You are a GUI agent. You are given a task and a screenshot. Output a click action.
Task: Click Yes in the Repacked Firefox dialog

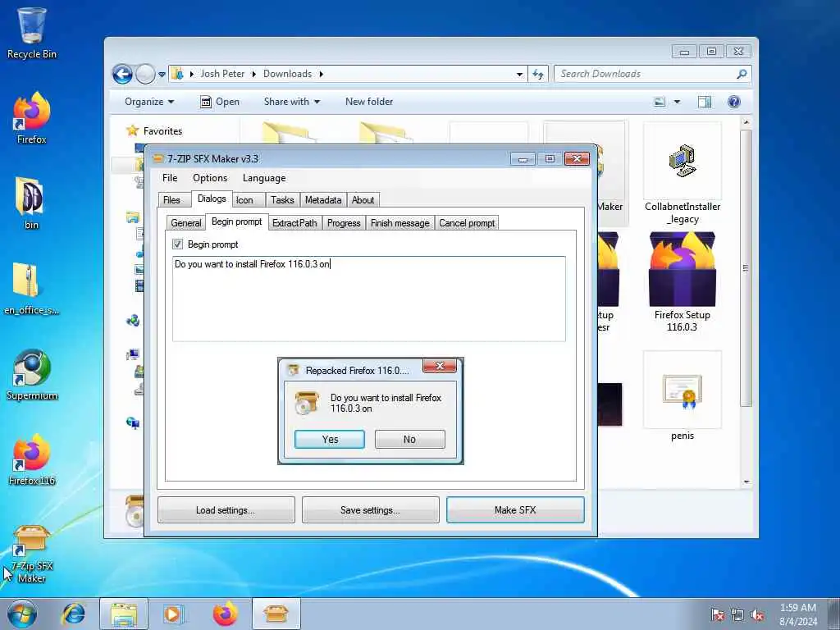330,440
